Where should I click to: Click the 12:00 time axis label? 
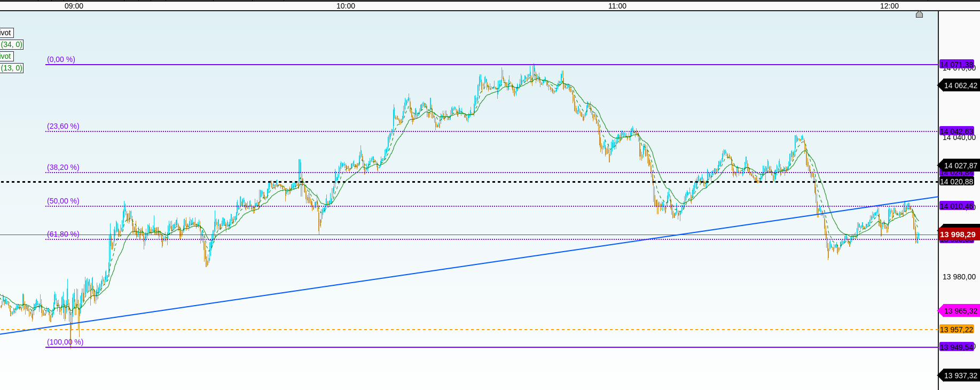[889, 6]
